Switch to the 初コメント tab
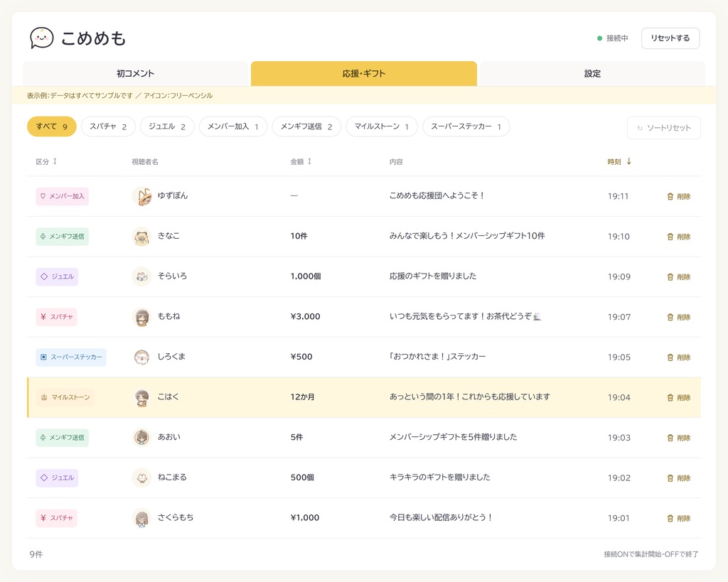The image size is (728, 582). coord(135,73)
